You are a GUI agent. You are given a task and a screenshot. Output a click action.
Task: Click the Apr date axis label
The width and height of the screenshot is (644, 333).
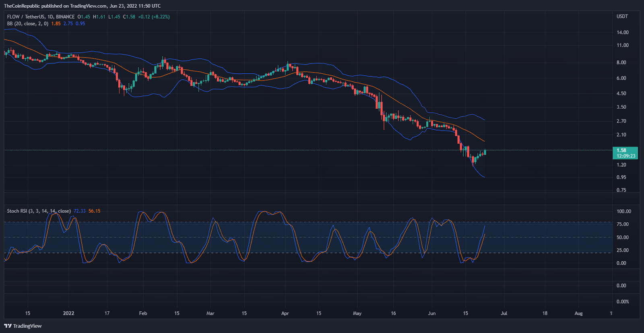click(x=285, y=313)
